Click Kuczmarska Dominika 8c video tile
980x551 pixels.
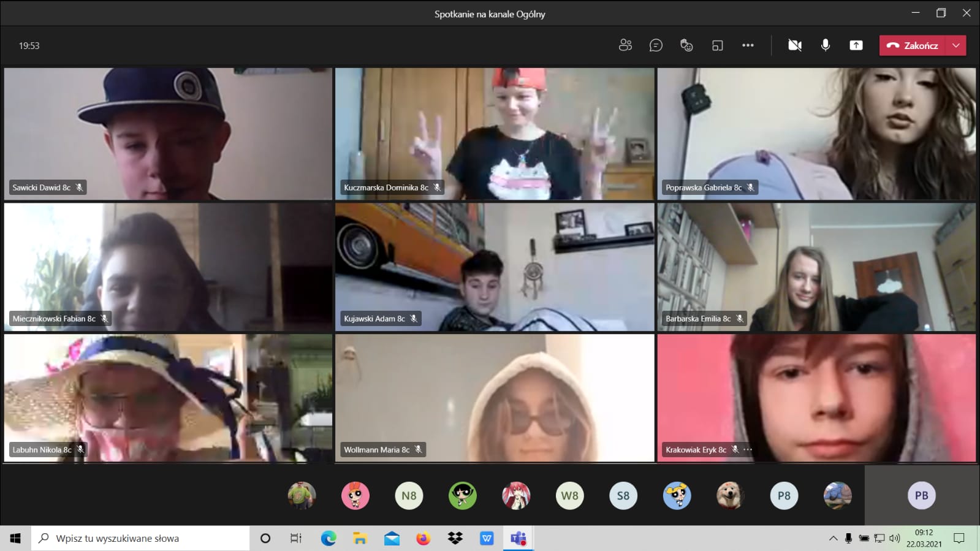coord(495,134)
